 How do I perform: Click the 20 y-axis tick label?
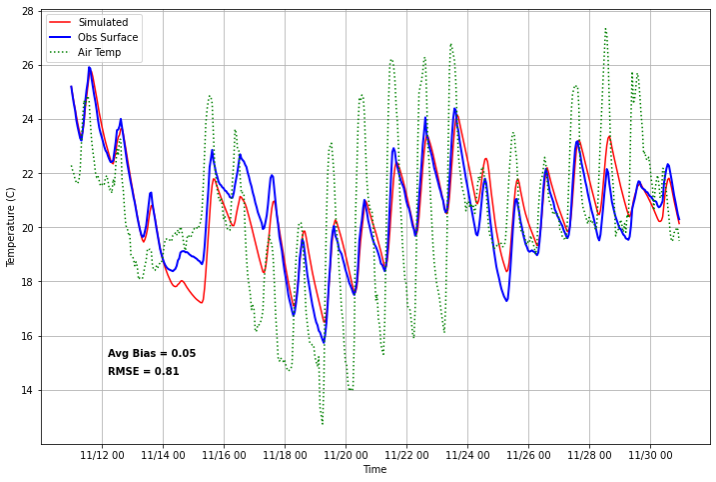[28, 228]
